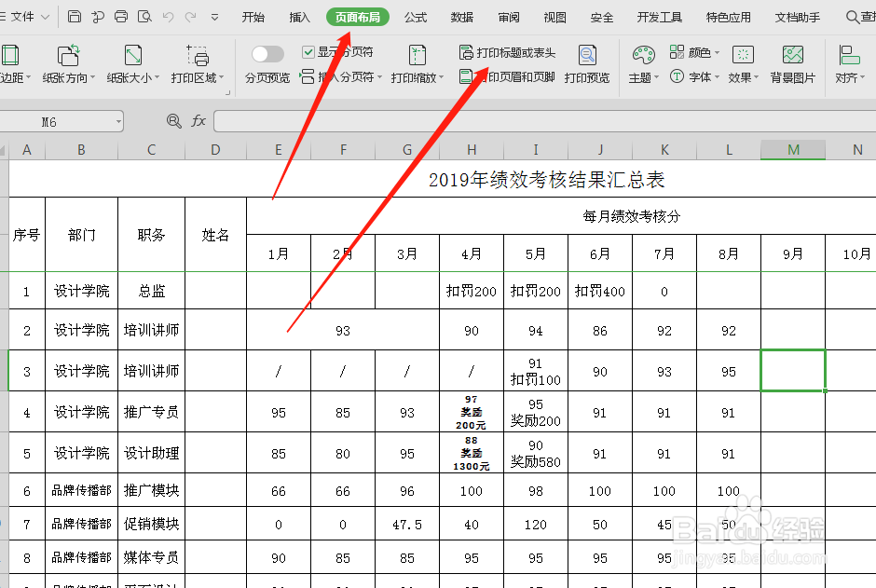Switch to the 审阅 tab

(509, 18)
